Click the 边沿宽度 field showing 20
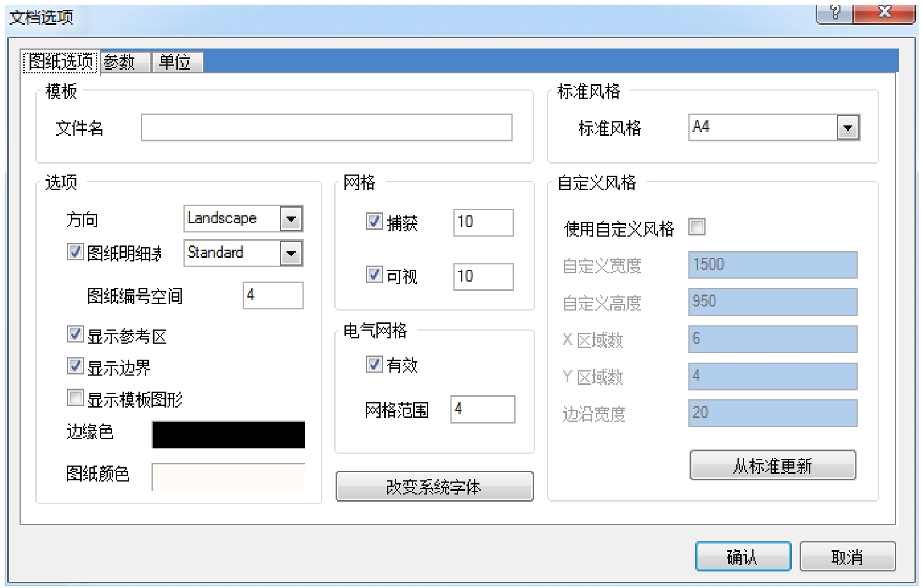 772,413
